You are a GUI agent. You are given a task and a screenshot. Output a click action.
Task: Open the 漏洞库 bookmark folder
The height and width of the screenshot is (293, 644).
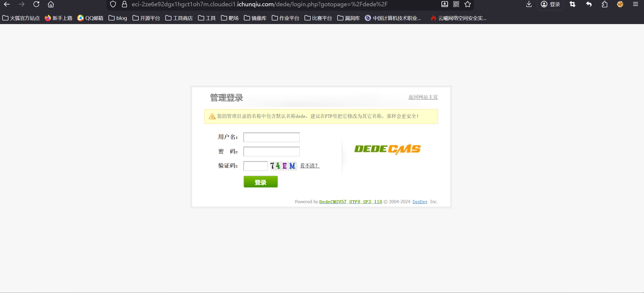click(x=349, y=18)
